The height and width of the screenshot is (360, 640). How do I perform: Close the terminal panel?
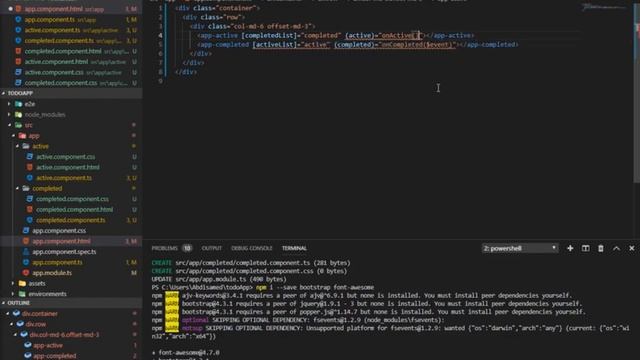pyautogui.click(x=631, y=248)
